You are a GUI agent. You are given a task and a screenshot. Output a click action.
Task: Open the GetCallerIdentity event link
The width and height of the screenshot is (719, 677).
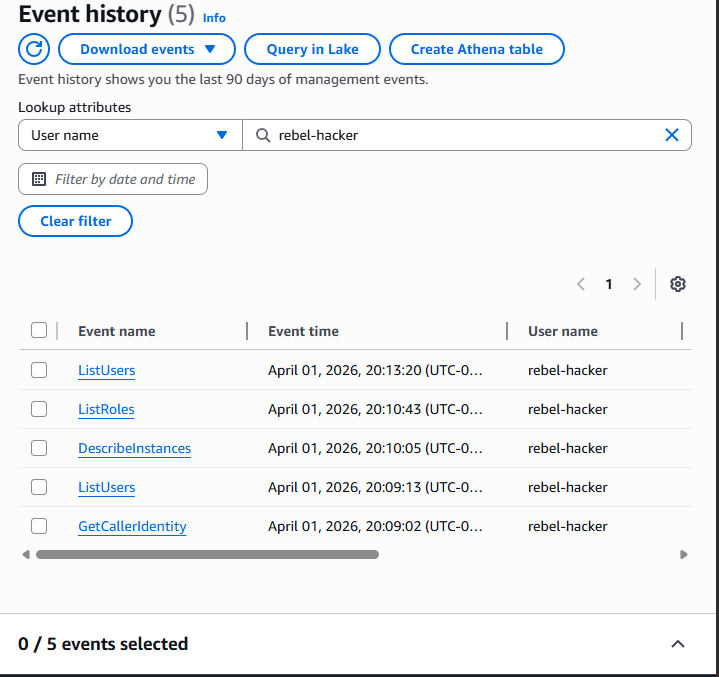(x=132, y=526)
